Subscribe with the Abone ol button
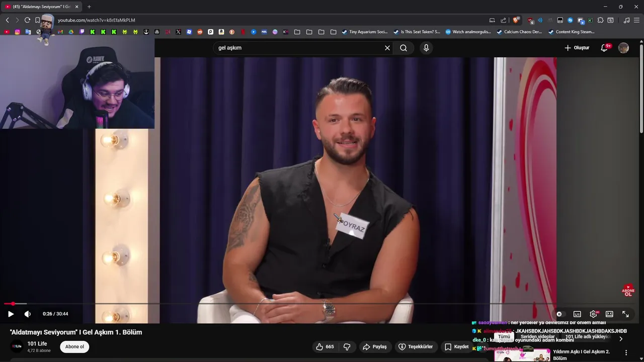The image size is (644, 362). coord(74,347)
